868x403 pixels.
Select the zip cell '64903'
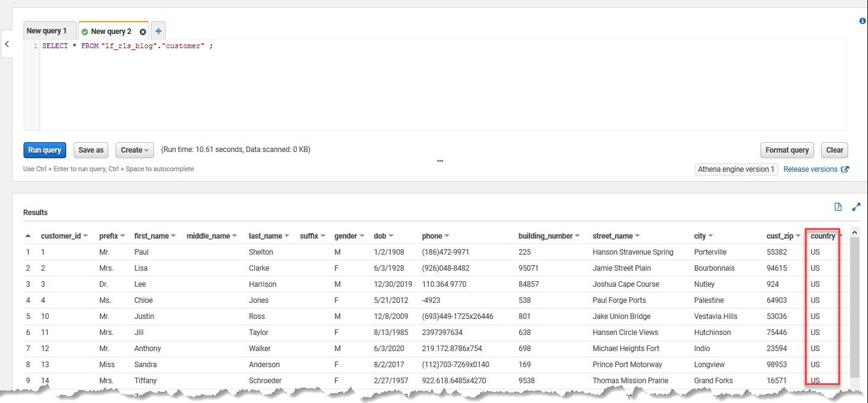point(776,300)
